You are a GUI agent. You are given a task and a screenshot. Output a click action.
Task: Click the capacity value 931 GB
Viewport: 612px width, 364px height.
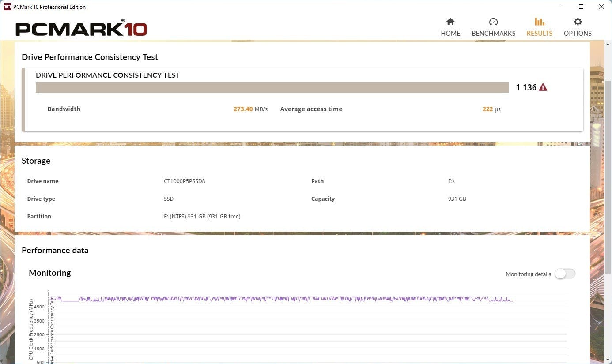[457, 199]
